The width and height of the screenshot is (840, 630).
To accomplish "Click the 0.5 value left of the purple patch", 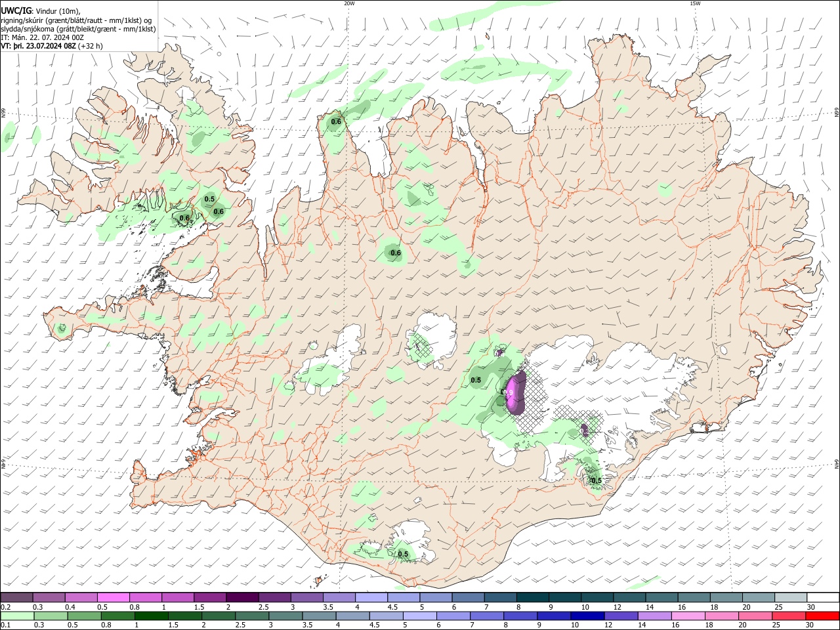I will (x=476, y=380).
